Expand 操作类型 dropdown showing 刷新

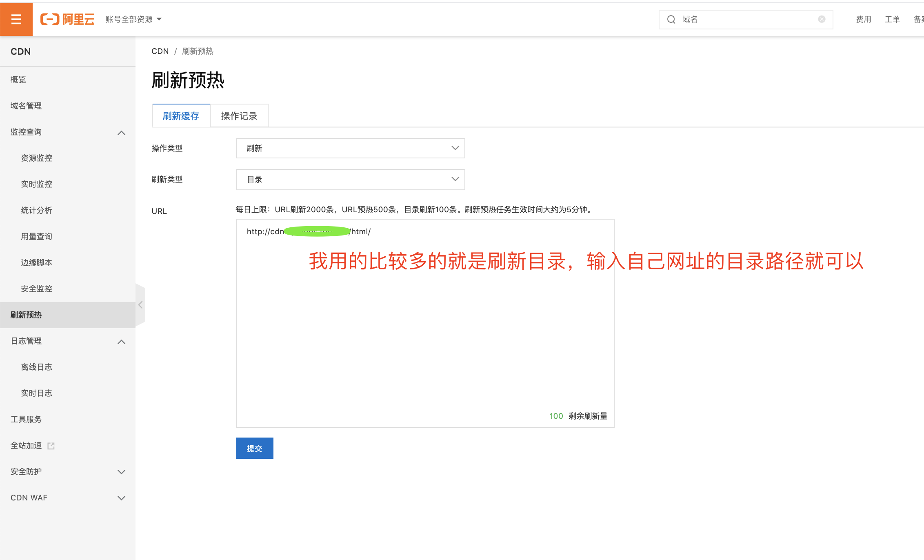click(350, 148)
